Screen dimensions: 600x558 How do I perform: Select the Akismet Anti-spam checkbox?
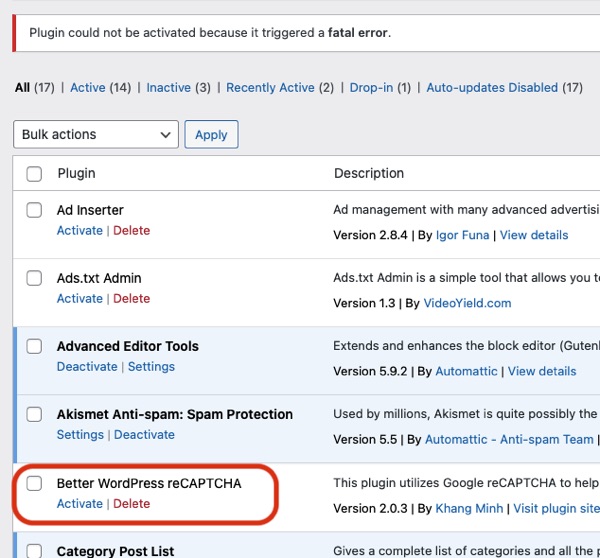pyautogui.click(x=34, y=414)
